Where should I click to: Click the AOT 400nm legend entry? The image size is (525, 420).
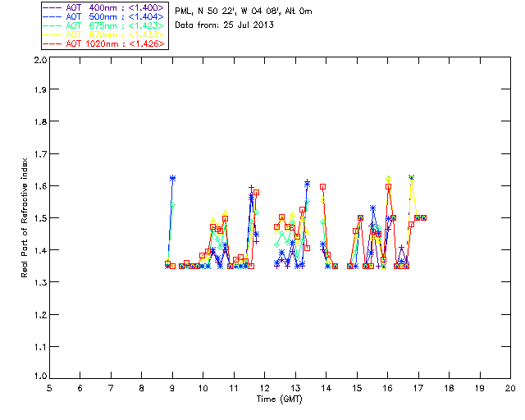click(x=103, y=7)
